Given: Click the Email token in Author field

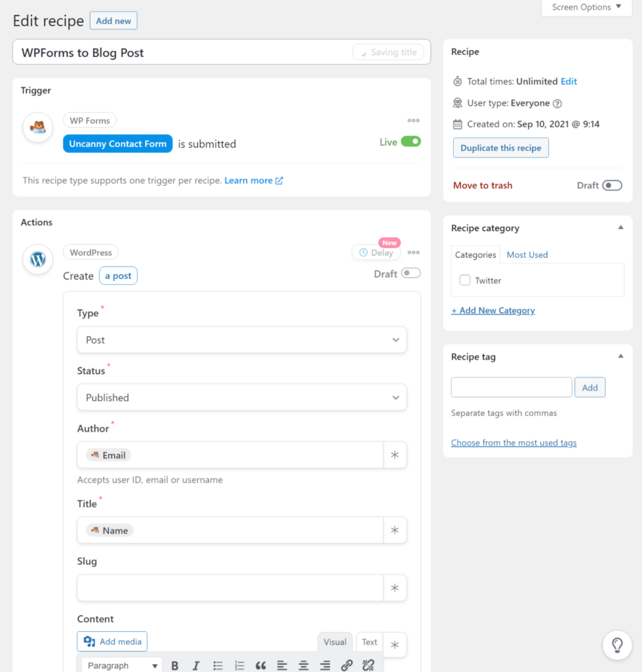Looking at the screenshot, I should pyautogui.click(x=108, y=455).
